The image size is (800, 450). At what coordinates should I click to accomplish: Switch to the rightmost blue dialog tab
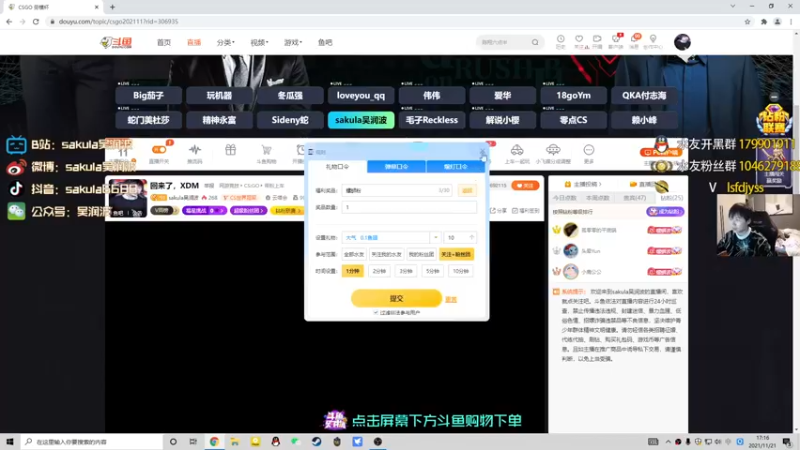[x=456, y=166]
